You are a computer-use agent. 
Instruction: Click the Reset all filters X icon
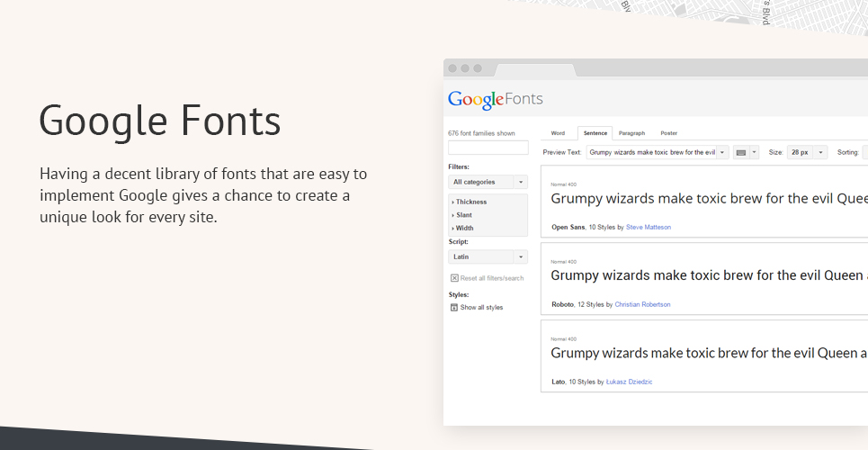pyautogui.click(x=454, y=278)
